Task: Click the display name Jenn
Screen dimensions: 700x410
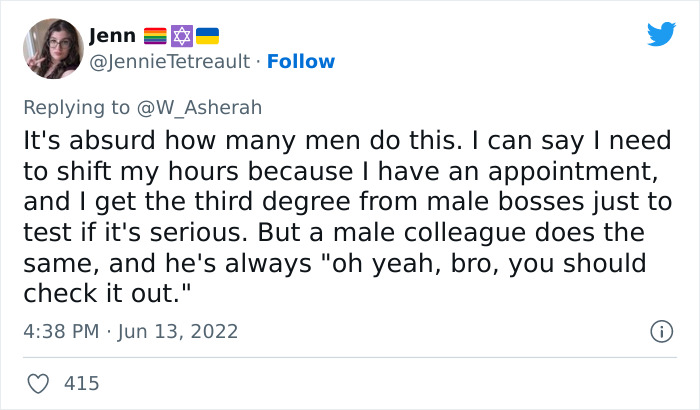Action: tap(109, 36)
